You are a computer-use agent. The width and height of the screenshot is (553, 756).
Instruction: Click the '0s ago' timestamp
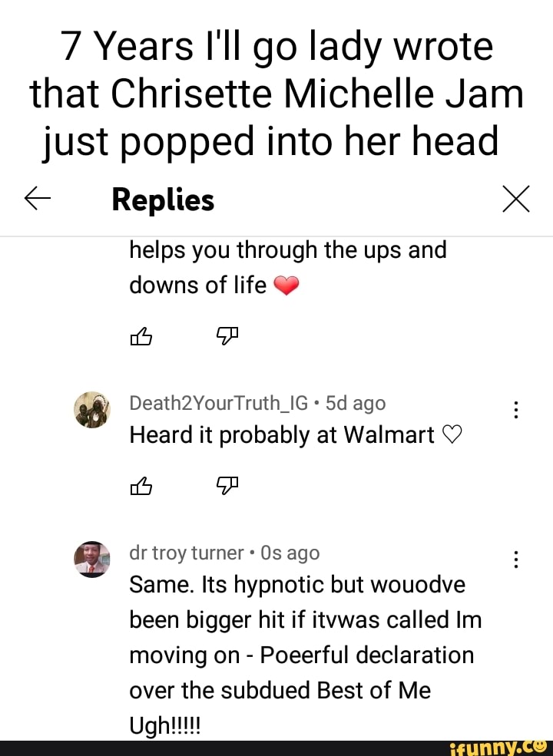pyautogui.click(x=290, y=553)
